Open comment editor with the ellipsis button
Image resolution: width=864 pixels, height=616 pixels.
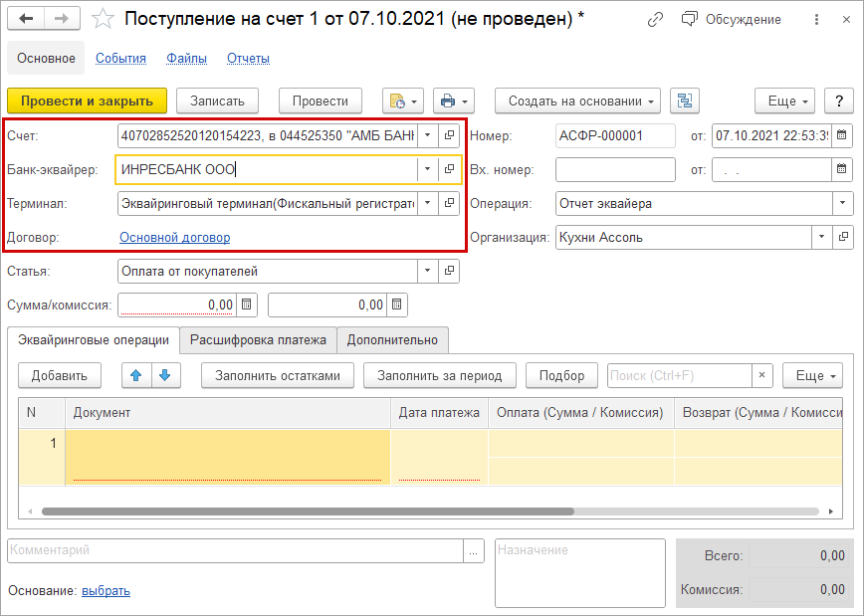(474, 550)
